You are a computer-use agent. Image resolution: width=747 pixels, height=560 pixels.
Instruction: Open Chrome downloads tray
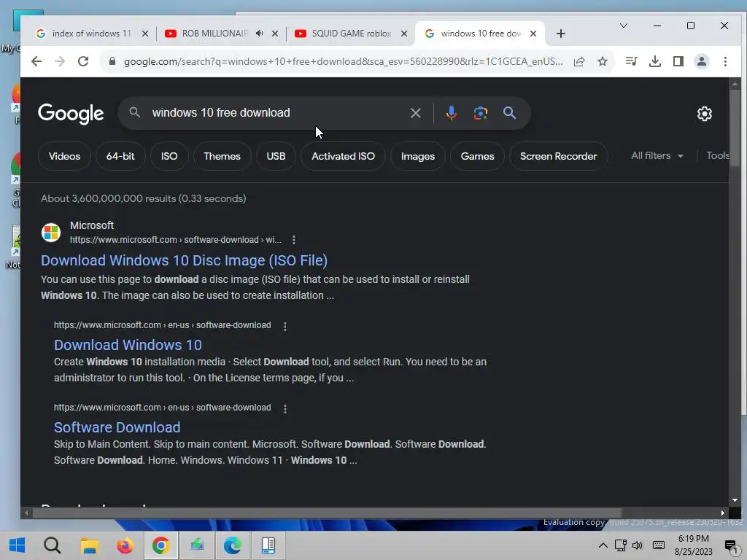655,61
